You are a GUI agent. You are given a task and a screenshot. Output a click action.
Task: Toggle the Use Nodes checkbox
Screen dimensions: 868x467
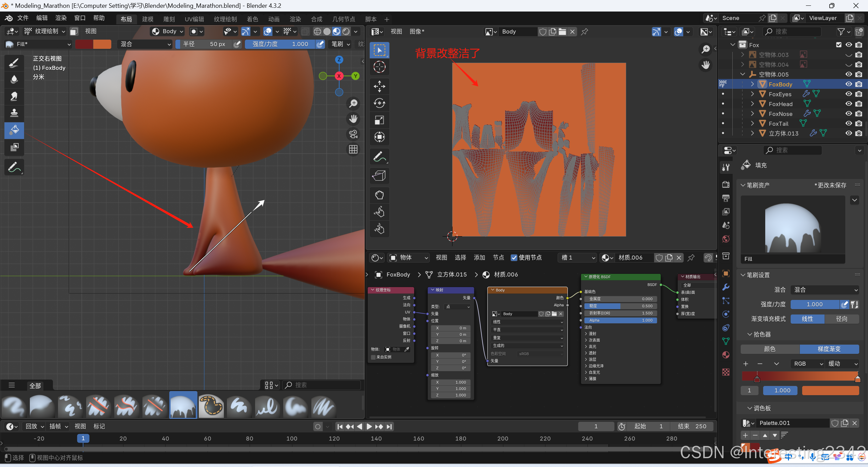[x=514, y=258]
